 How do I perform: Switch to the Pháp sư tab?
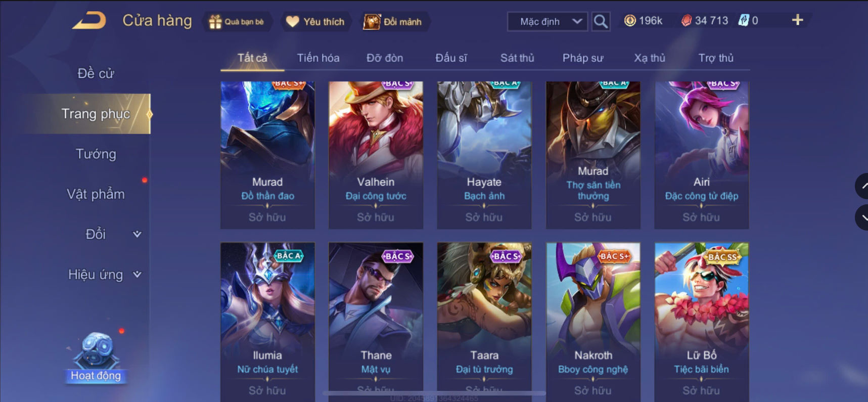pos(583,58)
